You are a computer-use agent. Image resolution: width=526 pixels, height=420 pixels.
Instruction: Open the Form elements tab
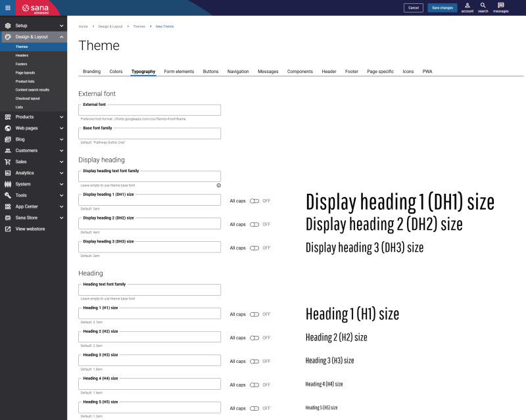point(179,71)
